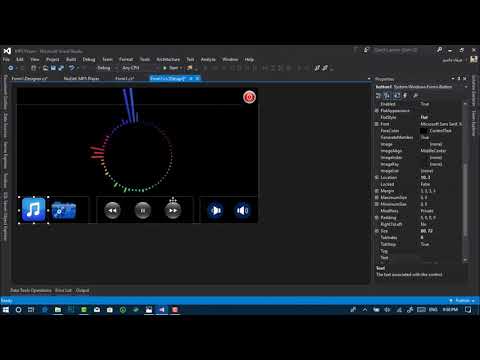Open the Debug menu
480x360 pixels.
pos(89,59)
